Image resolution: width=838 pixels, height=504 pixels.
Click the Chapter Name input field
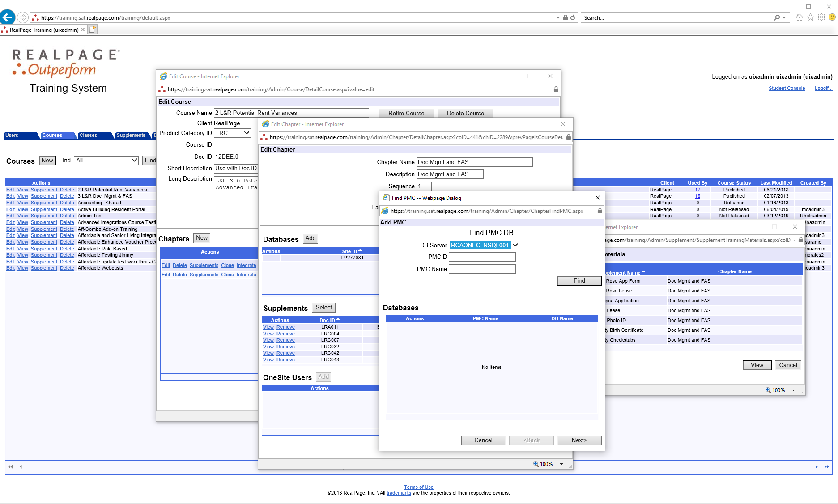(x=474, y=162)
